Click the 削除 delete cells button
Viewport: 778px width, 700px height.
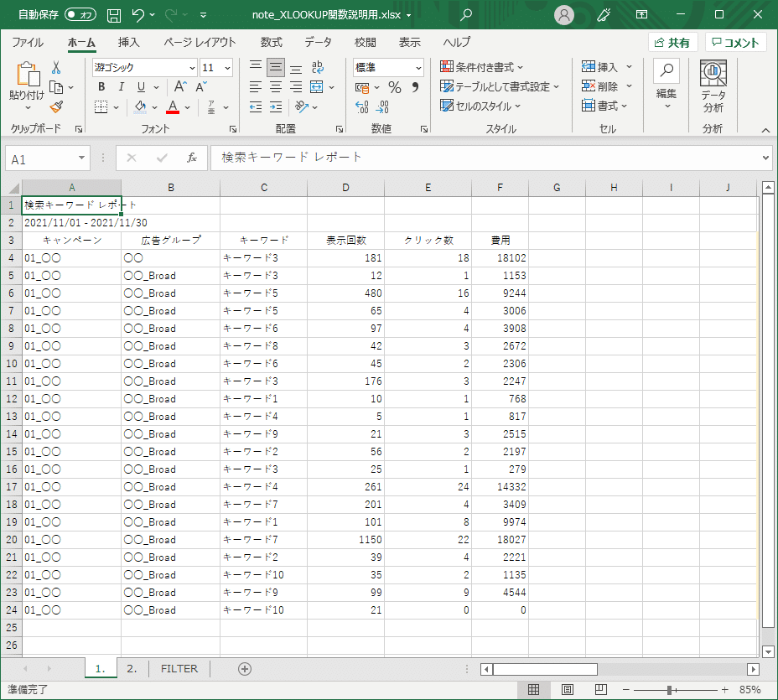pos(607,86)
